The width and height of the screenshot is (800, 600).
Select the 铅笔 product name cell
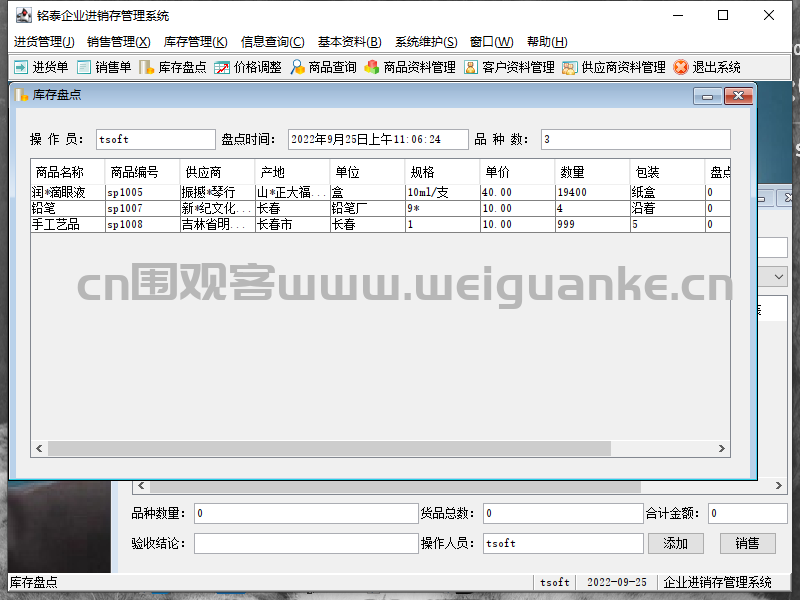pyautogui.click(x=68, y=208)
